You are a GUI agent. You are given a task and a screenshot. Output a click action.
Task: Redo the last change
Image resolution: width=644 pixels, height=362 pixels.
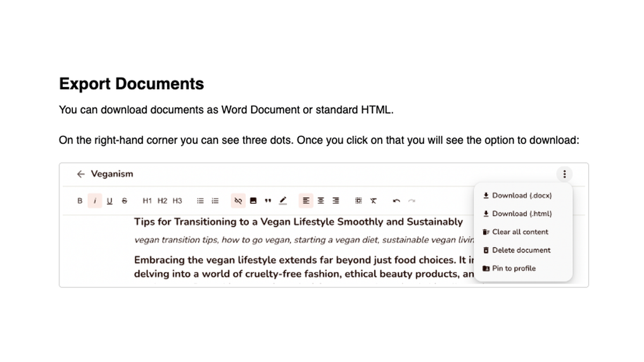click(412, 201)
